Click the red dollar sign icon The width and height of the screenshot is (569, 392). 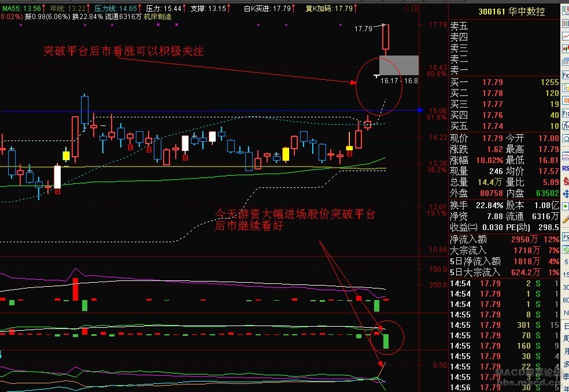click(566, 181)
